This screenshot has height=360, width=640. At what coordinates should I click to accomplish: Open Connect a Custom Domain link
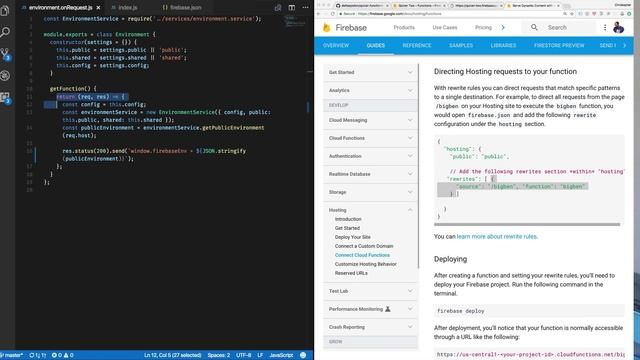coord(364,246)
